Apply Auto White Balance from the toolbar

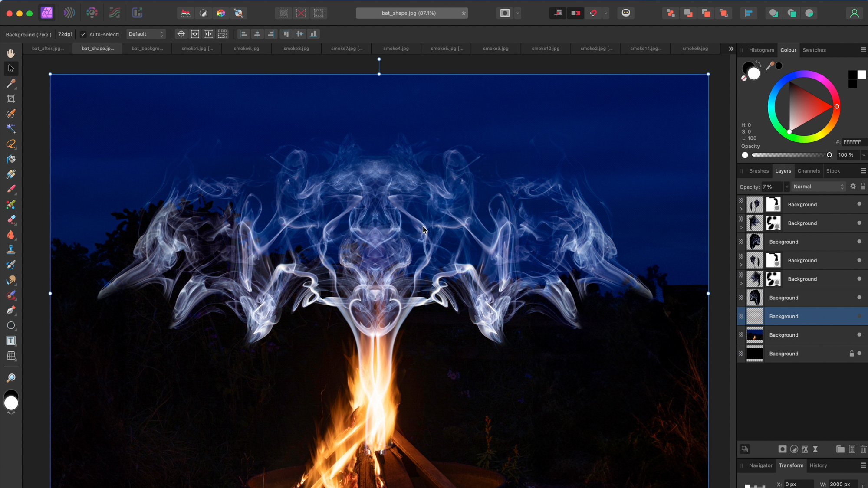pyautogui.click(x=239, y=13)
